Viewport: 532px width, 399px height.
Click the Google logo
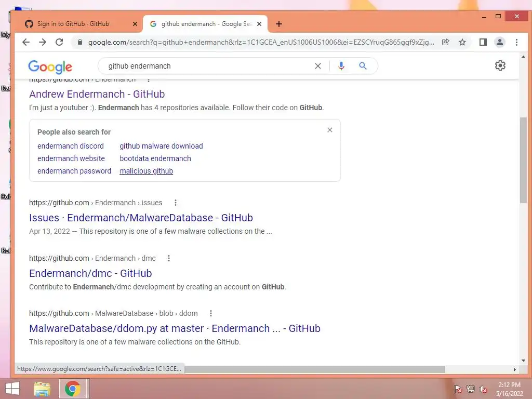(50, 67)
